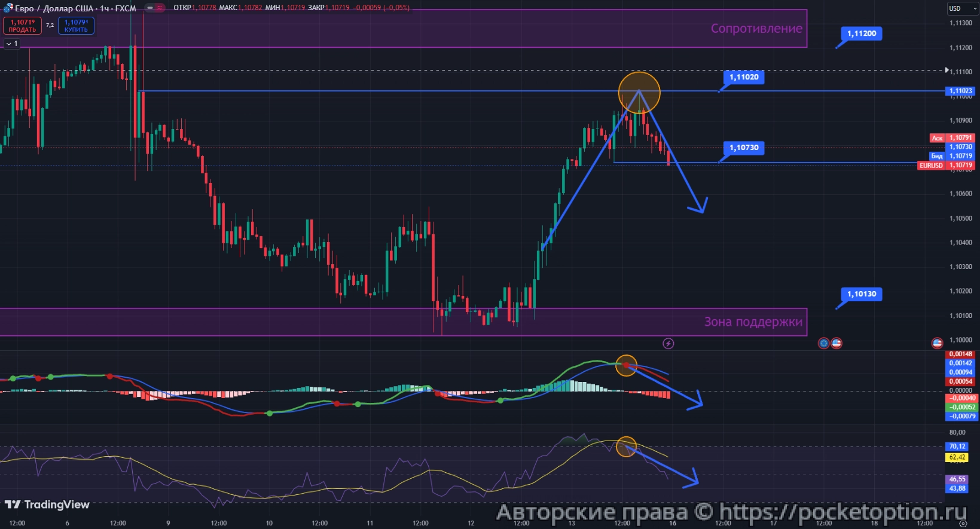Screen dimensions: 980x529
Task: Toggle the dash market-status pill indicator
Action: (x=149, y=8)
